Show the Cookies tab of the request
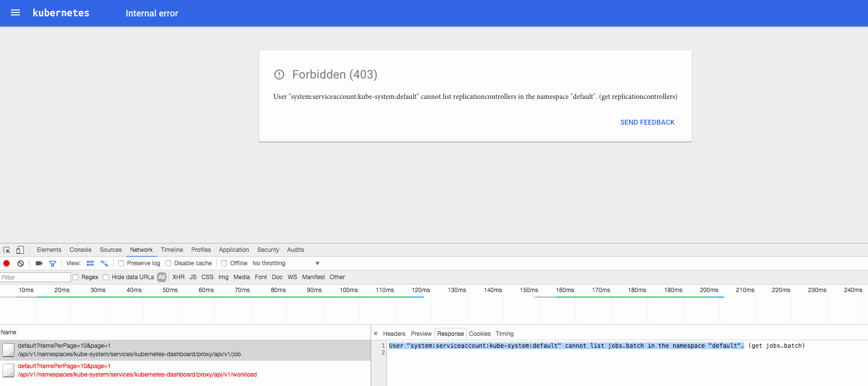Viewport: 868px width, 386px height. [480, 334]
